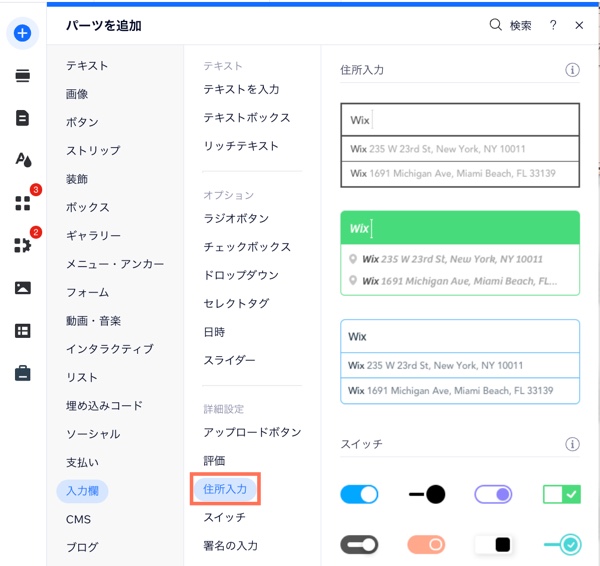Screen dimensions: 600x566
Task: Select ギャラリー category
Action: pos(93,235)
